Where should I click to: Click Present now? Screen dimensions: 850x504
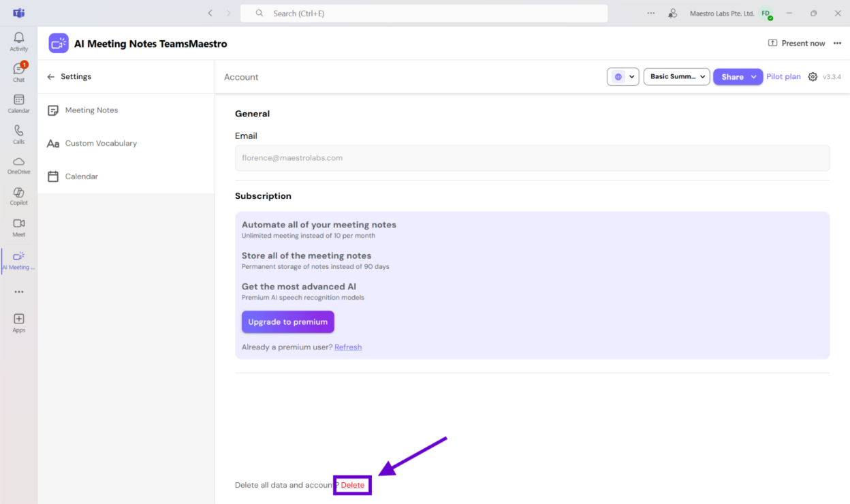796,43
